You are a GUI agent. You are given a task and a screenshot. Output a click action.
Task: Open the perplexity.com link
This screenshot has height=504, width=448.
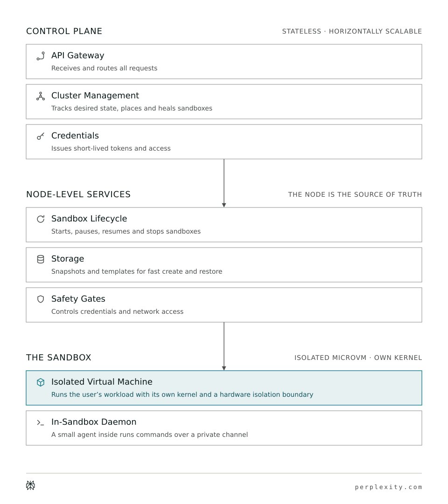[x=388, y=487]
